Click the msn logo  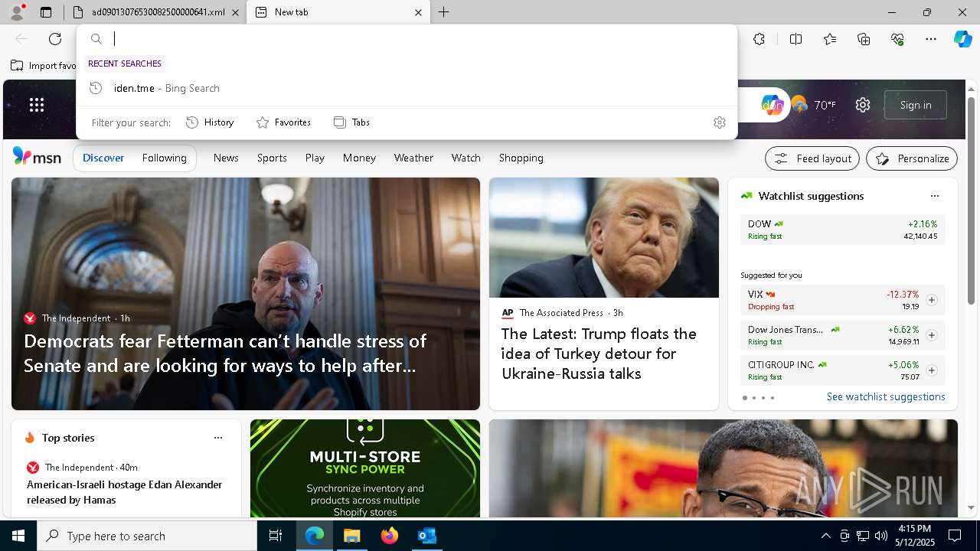click(37, 157)
